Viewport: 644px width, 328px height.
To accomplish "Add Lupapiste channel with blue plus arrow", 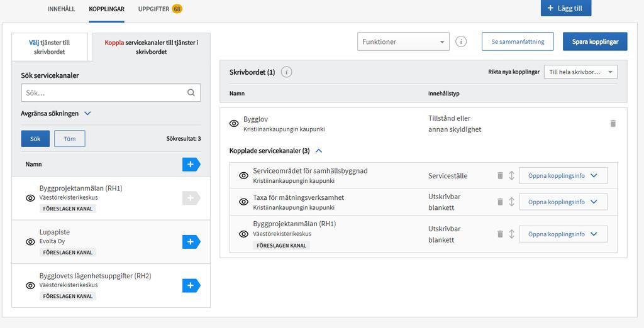I will pos(191,242).
